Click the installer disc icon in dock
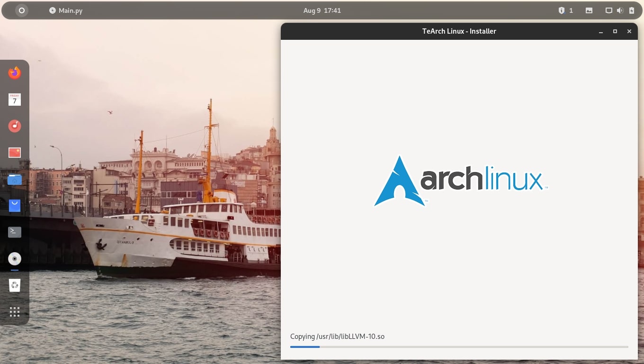The width and height of the screenshot is (644, 364). pyautogui.click(x=15, y=259)
